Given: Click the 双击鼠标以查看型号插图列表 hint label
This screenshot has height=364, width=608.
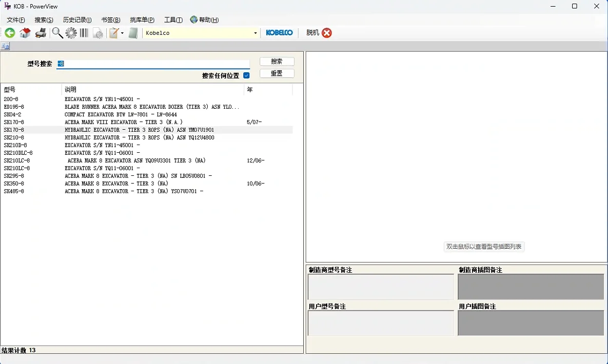Looking at the screenshot, I should (x=484, y=247).
